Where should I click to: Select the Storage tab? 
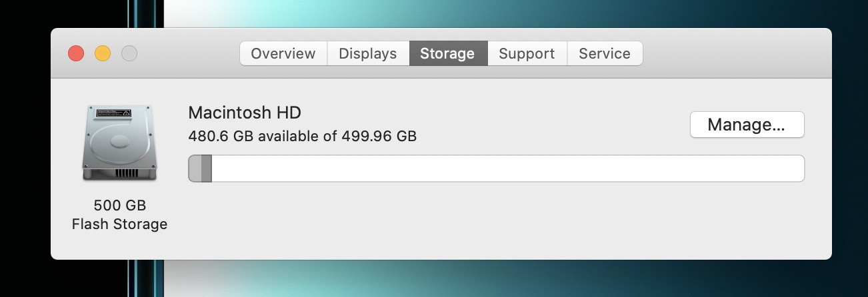tap(448, 53)
